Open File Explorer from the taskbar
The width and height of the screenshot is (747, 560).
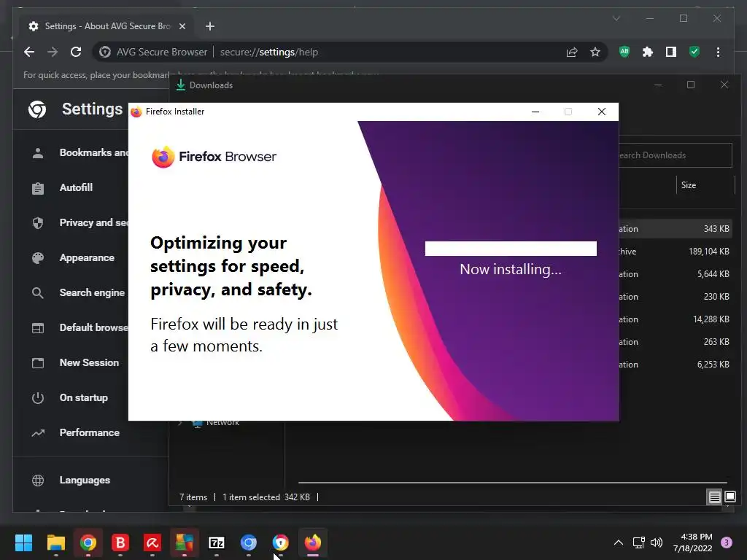click(55, 542)
